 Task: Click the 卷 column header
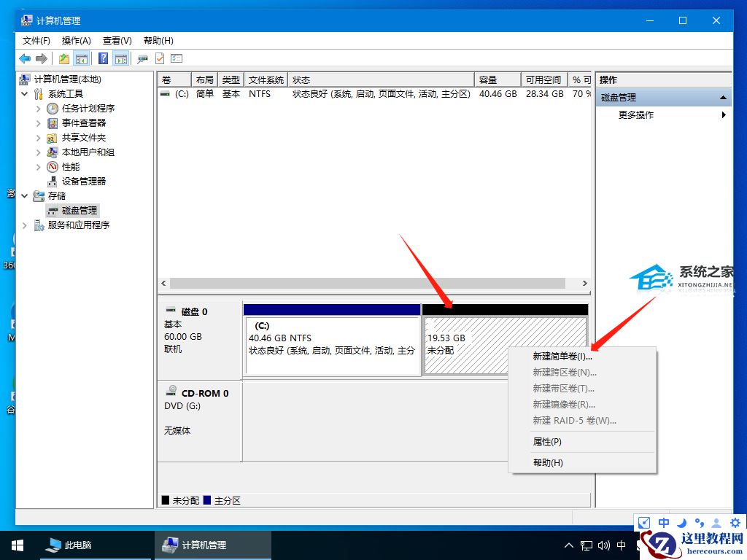[174, 79]
